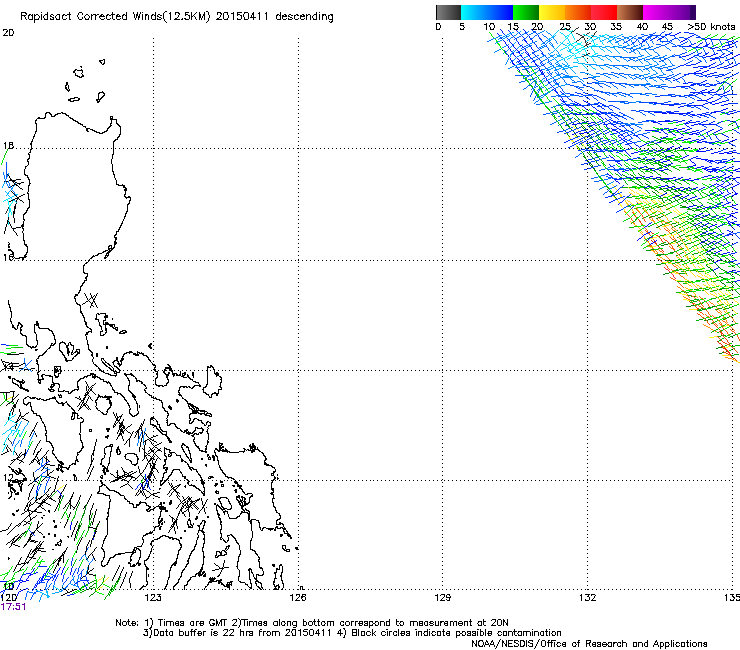Click the '15' label on the color scale

point(513,27)
